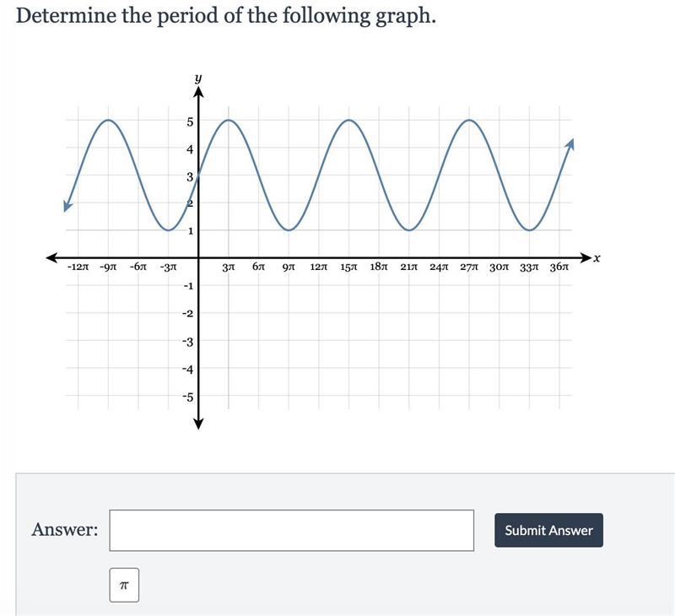Image resolution: width=675 pixels, height=616 pixels.
Task: Click the -12π label on the x-axis
Action: pyautogui.click(x=78, y=267)
